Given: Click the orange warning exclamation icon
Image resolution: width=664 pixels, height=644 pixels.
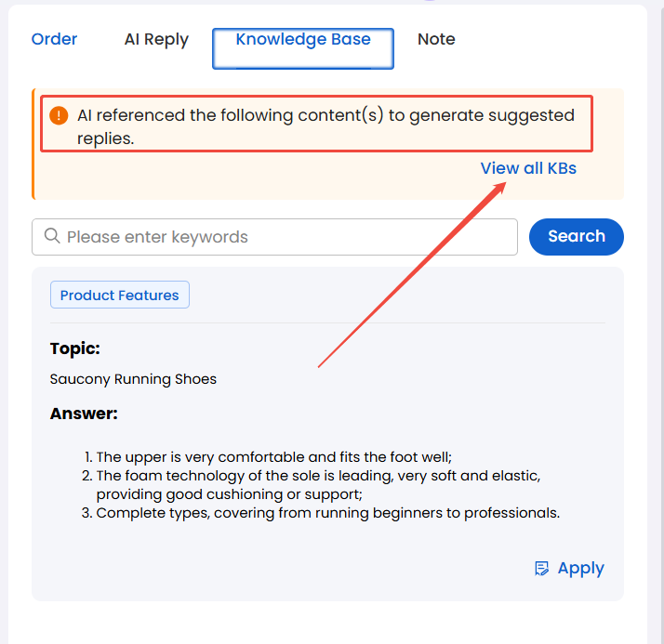Looking at the screenshot, I should (x=59, y=115).
